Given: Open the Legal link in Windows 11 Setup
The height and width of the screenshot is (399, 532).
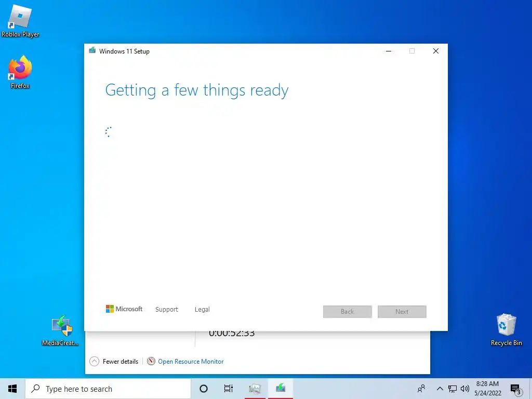Looking at the screenshot, I should (x=202, y=310).
